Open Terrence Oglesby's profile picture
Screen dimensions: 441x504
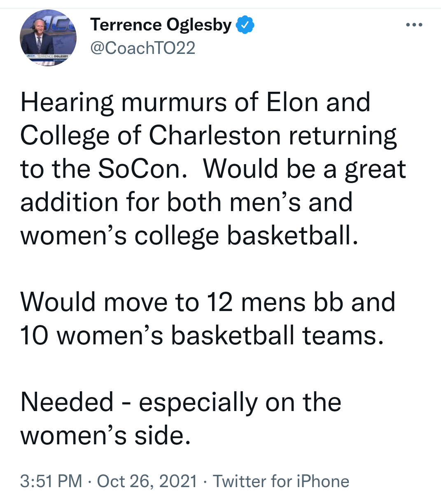(48, 38)
